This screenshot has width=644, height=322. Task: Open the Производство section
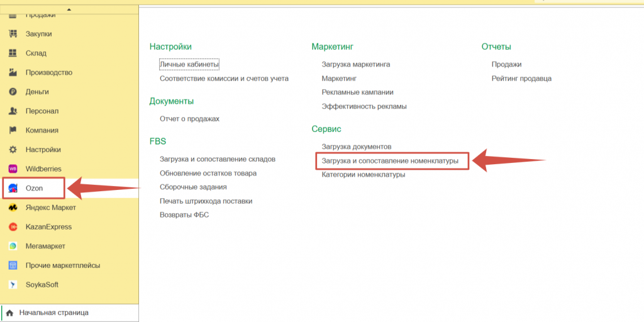tap(48, 72)
